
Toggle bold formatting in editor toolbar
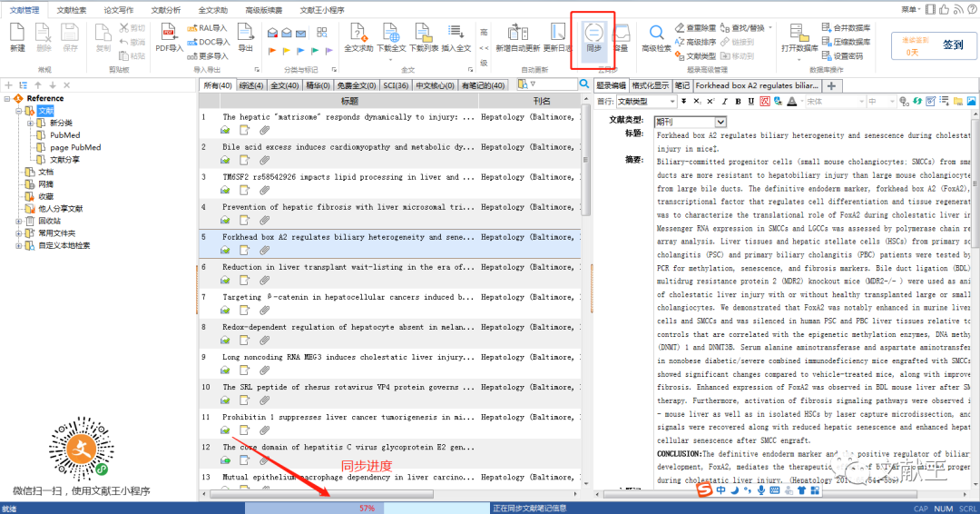tap(738, 102)
